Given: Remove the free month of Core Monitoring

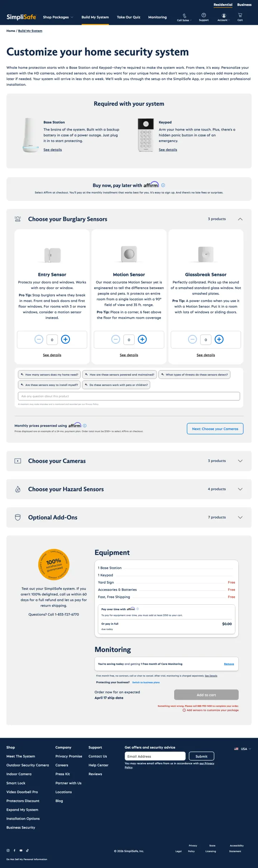Looking at the screenshot, I should point(229,664).
